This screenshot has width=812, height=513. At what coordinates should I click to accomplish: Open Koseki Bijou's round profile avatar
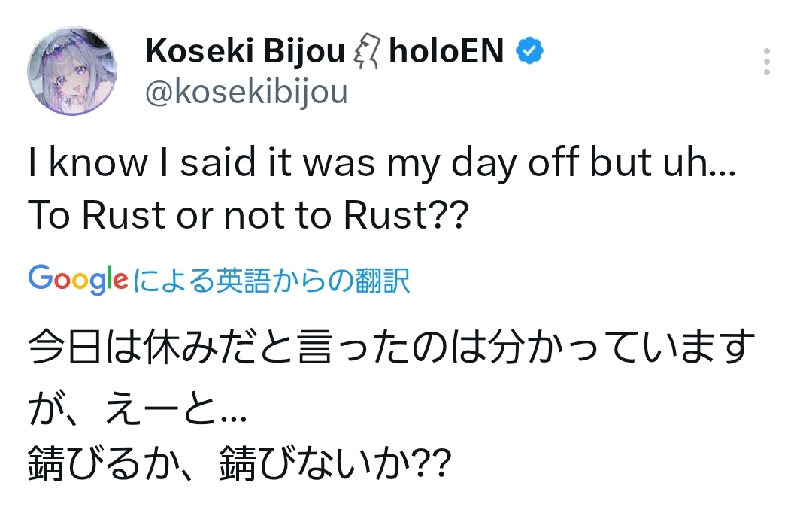72,71
